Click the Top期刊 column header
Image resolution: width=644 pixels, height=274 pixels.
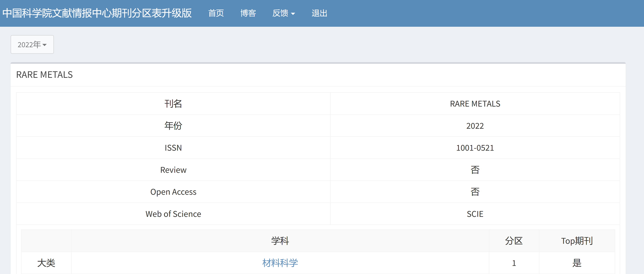577,241
